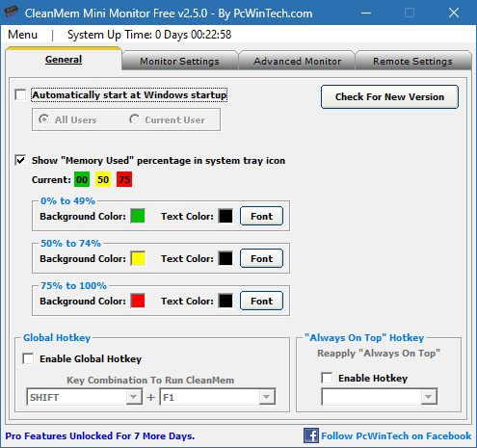Screen dimensions: 477x448
Task: Open the Monitor Settings tab
Action: pos(179,61)
